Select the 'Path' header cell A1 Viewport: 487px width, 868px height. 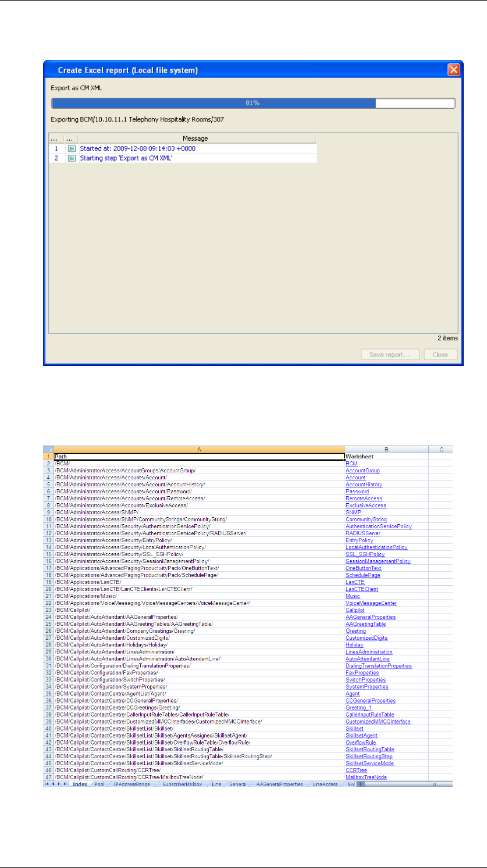(199, 456)
